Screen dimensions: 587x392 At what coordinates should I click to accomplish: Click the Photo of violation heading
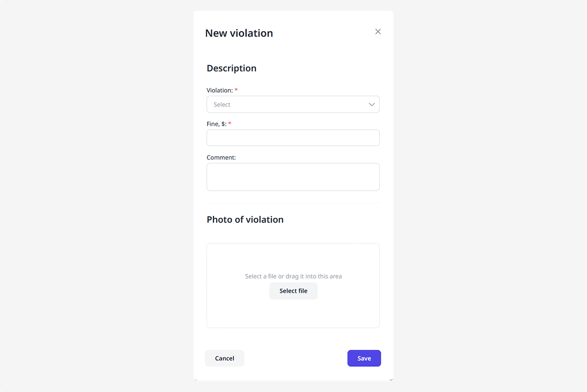pyautogui.click(x=245, y=219)
